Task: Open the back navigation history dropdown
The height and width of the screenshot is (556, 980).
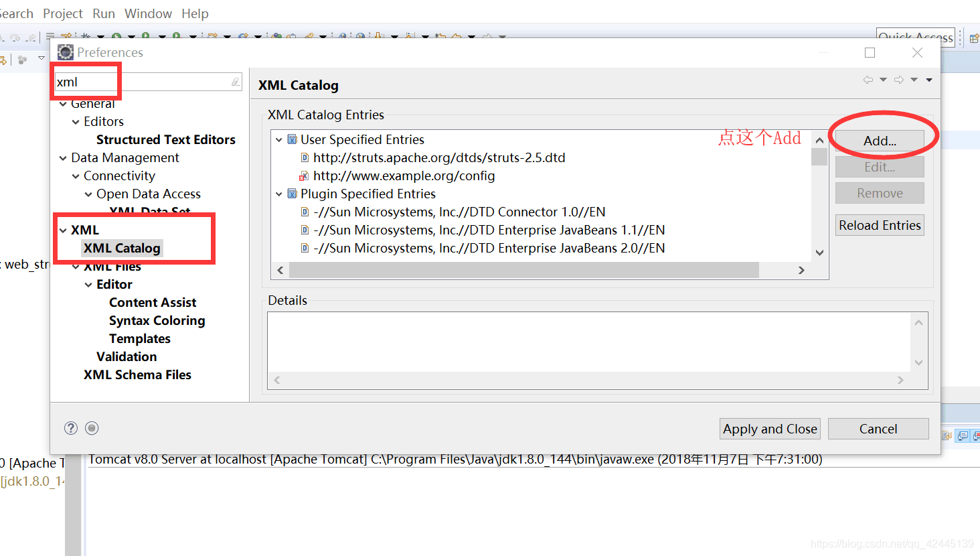Action: click(x=883, y=80)
